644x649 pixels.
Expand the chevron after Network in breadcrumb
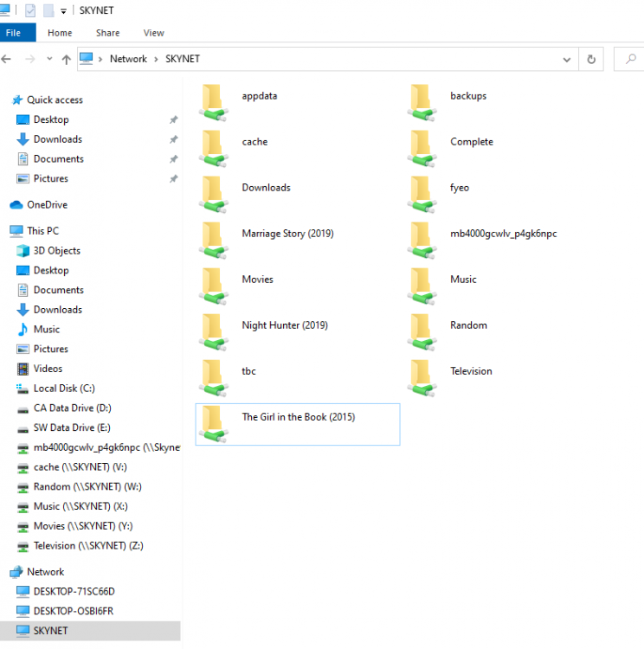click(x=156, y=59)
